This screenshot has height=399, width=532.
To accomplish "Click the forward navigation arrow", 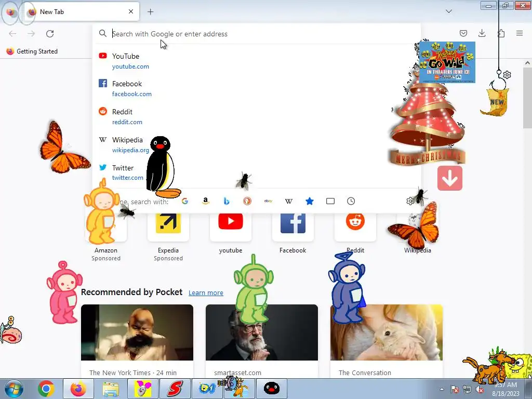I will click(31, 34).
